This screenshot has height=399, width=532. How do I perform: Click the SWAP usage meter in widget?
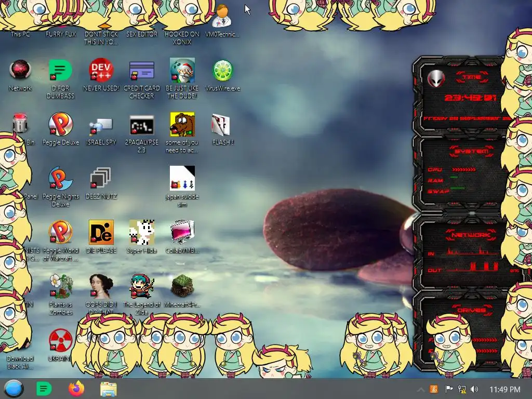click(x=457, y=188)
